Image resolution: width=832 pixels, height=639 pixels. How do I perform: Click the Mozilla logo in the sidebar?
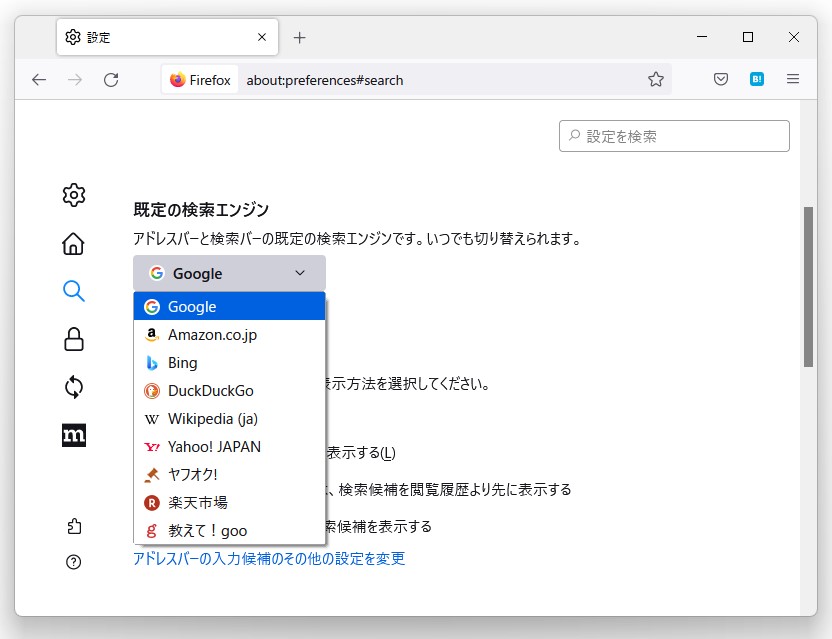[73, 435]
